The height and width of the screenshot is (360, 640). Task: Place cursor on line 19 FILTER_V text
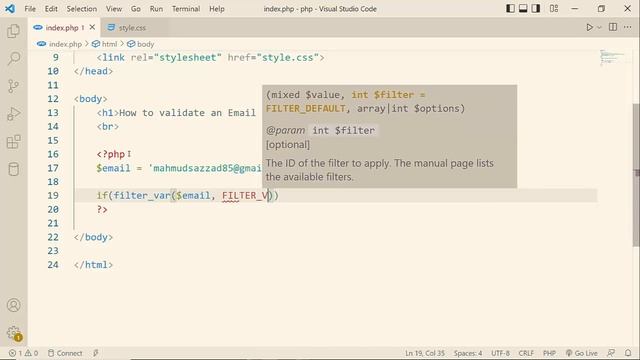tap(246, 196)
